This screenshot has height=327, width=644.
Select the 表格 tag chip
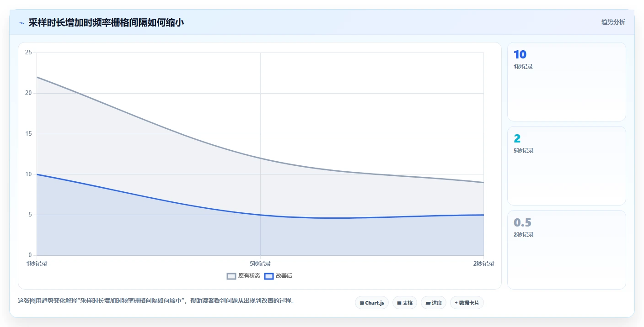(405, 303)
